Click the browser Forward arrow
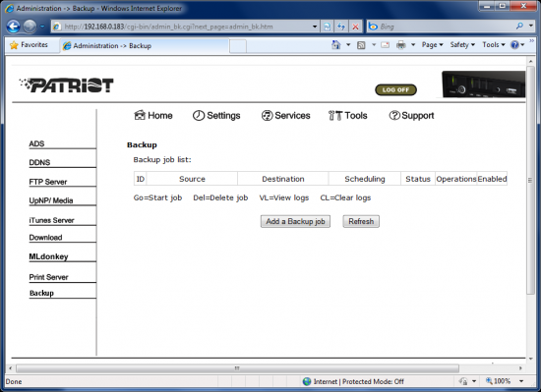 pos(30,27)
